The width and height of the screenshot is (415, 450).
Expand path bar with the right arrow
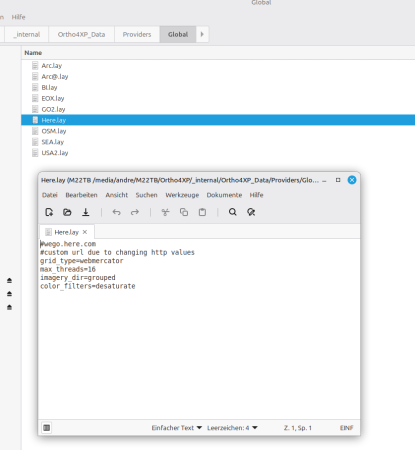tap(202, 34)
